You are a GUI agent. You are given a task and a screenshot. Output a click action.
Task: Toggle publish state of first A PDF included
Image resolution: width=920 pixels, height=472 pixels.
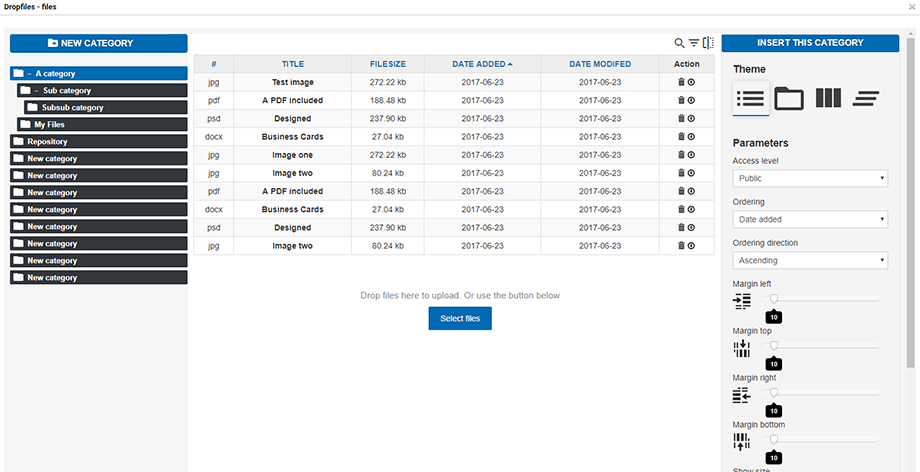[691, 100]
